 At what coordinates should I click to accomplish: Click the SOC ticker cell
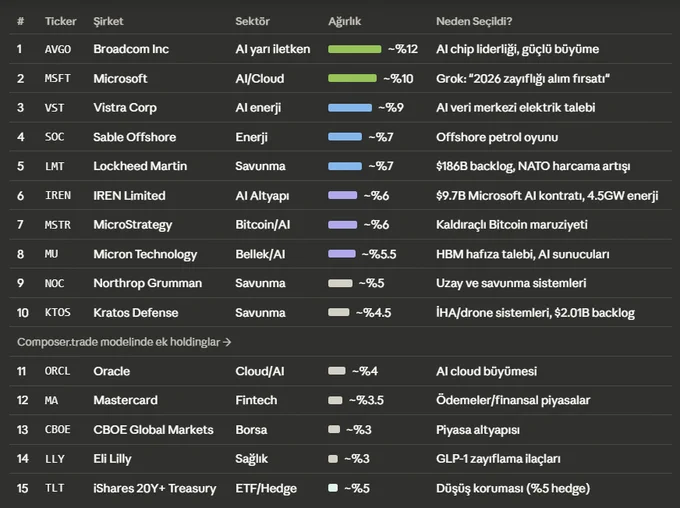[54, 137]
